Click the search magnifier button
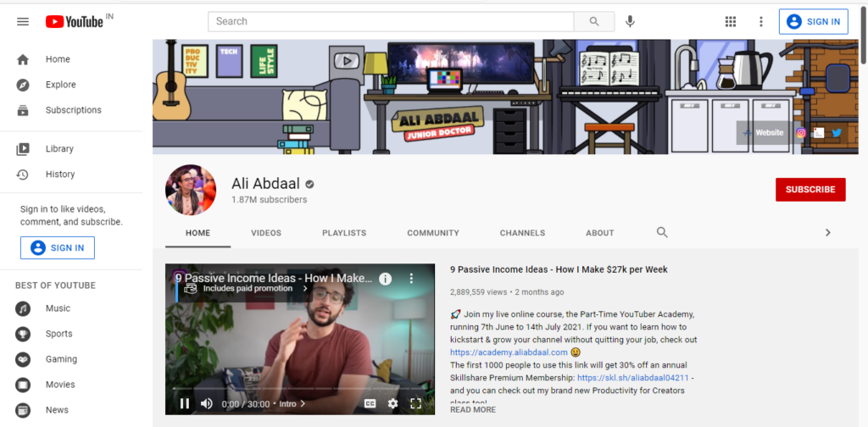 point(594,21)
